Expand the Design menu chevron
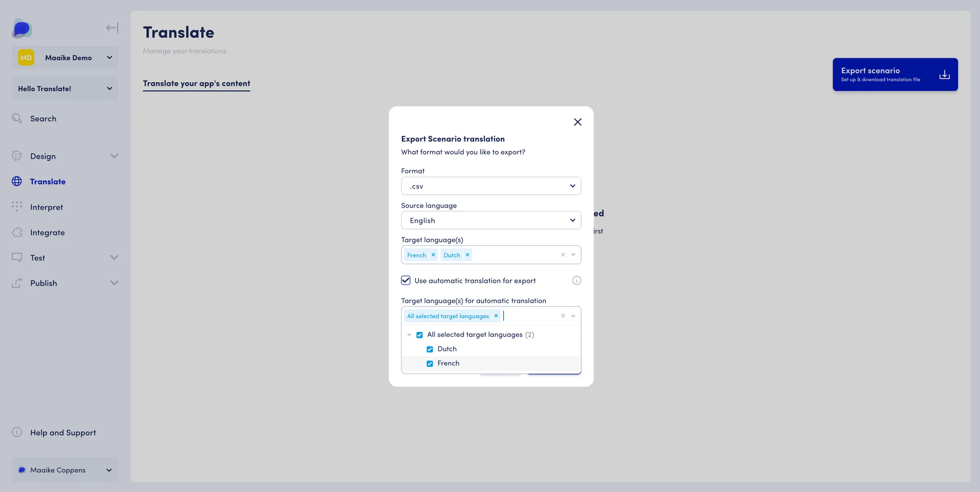The image size is (980, 492). coord(114,156)
